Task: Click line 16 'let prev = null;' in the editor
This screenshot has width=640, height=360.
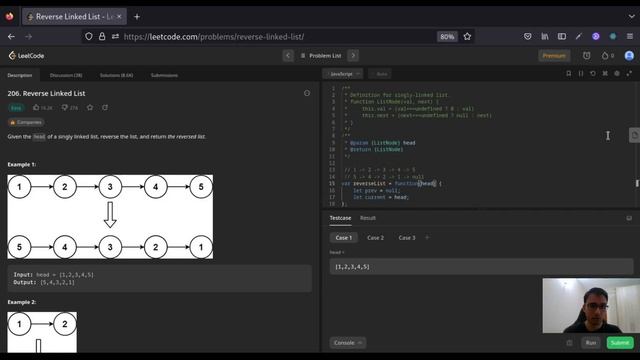Action: 377,191
